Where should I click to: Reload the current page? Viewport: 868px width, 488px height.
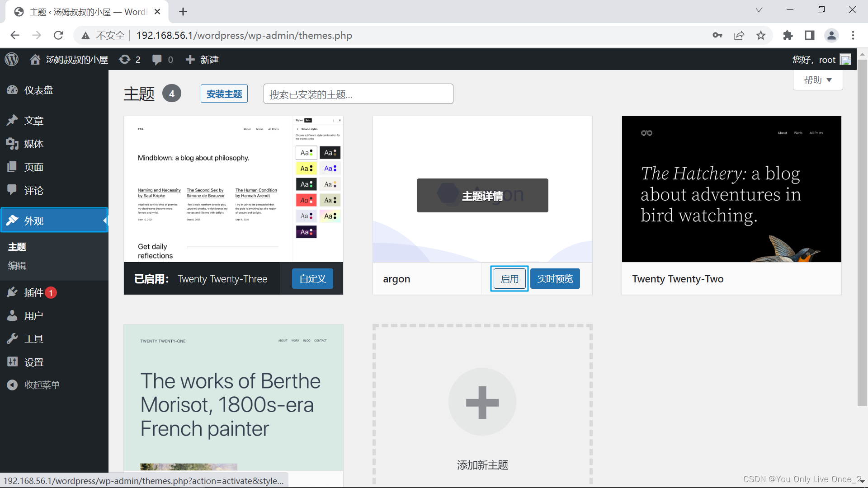click(x=58, y=35)
